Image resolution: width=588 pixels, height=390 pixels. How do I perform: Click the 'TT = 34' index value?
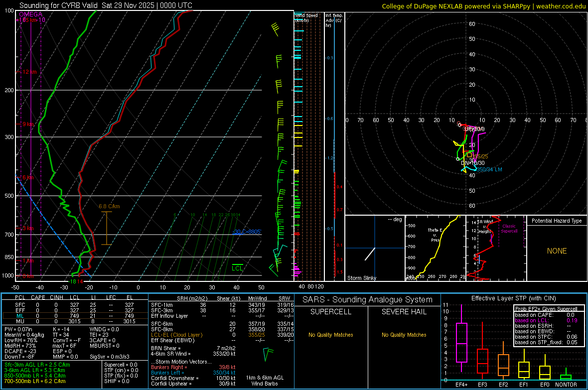tap(61, 335)
